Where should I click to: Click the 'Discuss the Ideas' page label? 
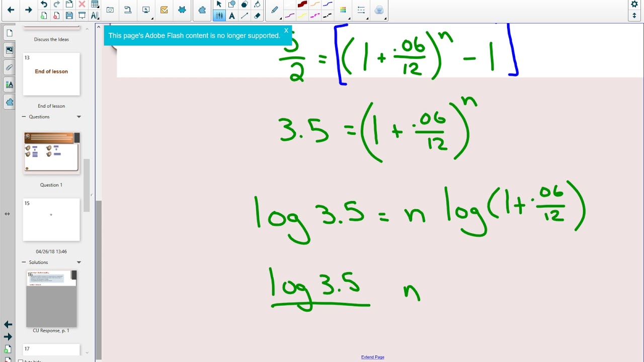pos(51,39)
